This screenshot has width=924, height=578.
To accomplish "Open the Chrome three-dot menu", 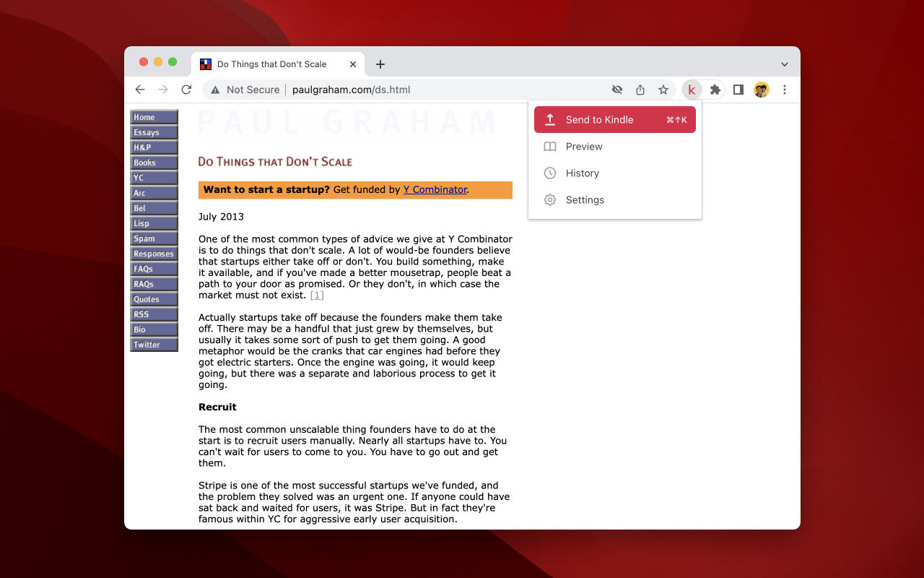I will pos(785,90).
